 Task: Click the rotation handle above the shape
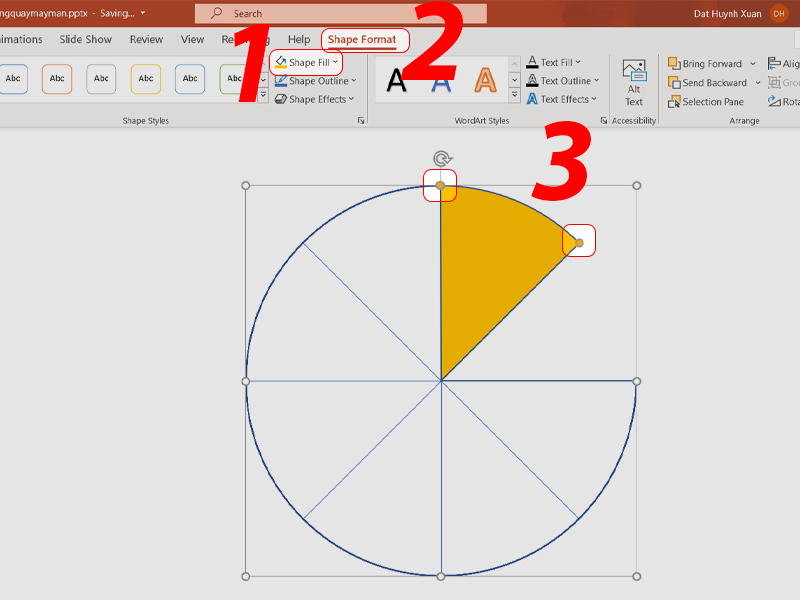click(x=441, y=158)
